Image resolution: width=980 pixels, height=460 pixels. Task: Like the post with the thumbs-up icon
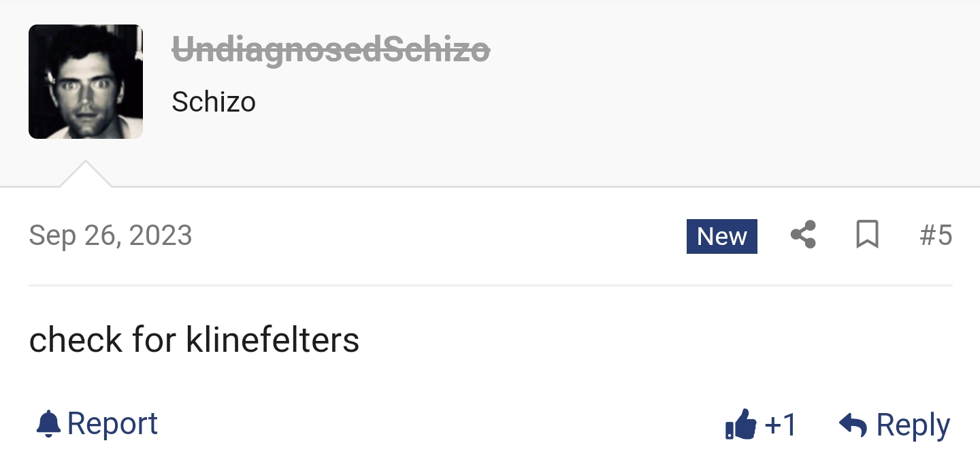[740, 425]
